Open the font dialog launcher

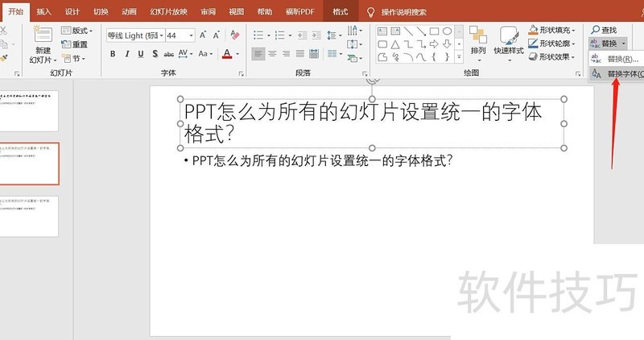241,74
